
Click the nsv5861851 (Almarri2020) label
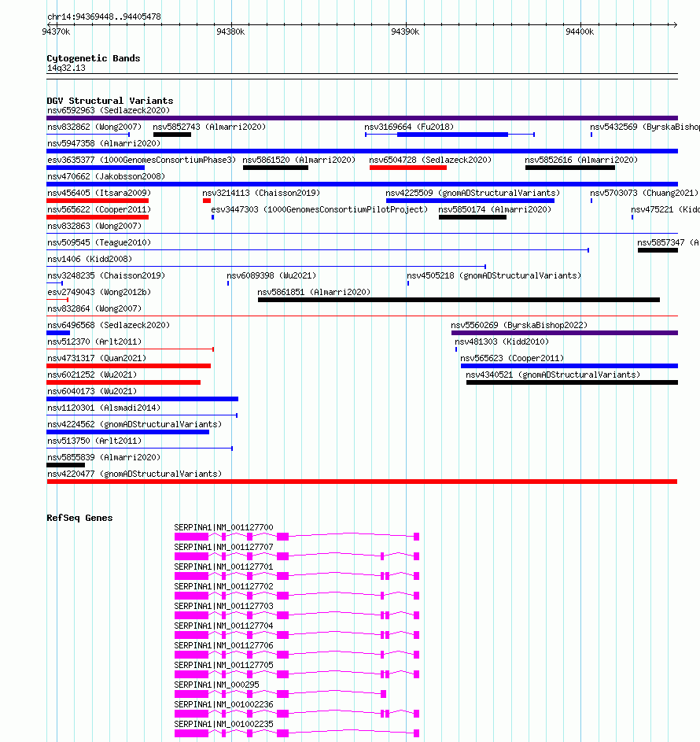(314, 293)
